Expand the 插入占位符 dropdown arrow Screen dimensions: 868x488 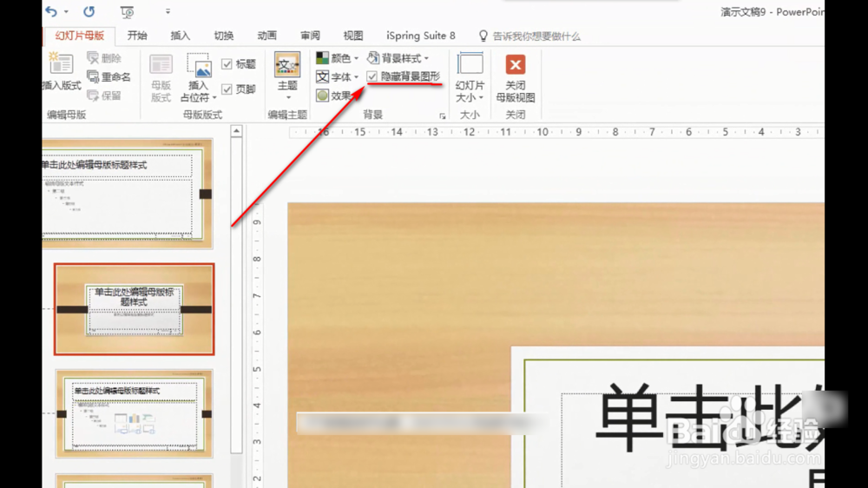click(x=214, y=98)
